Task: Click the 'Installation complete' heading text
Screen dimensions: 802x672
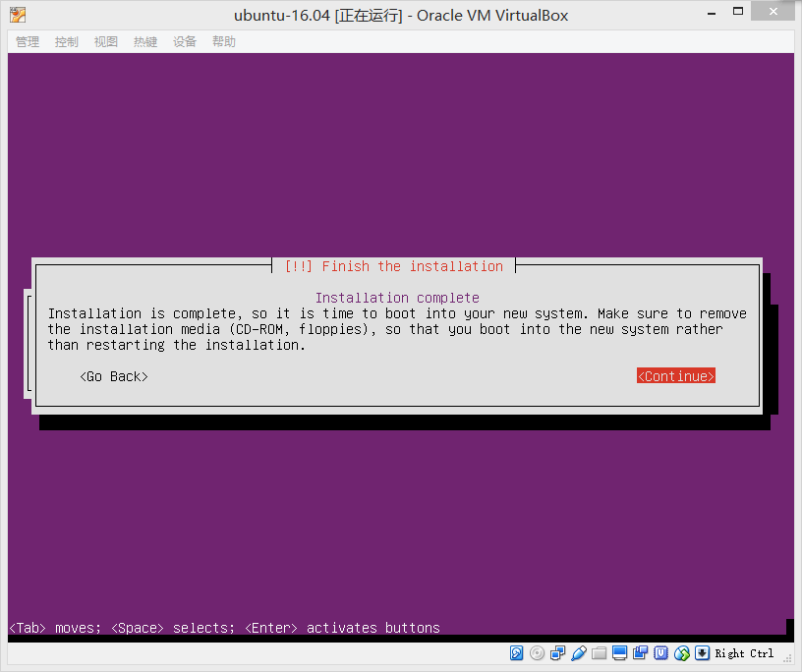Action: 397,298
